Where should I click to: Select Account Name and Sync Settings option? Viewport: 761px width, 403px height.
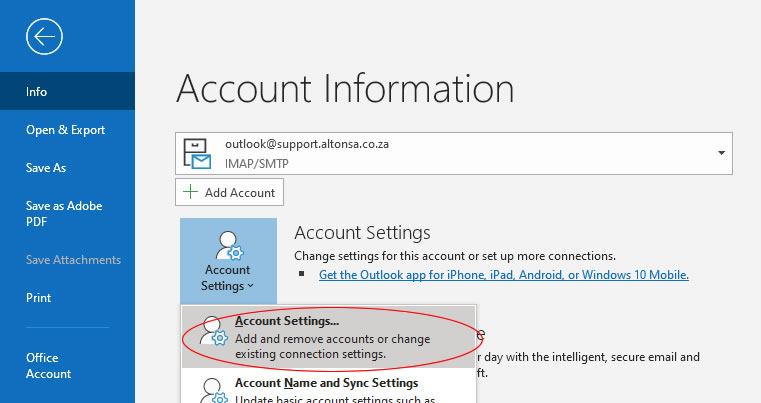point(326,383)
